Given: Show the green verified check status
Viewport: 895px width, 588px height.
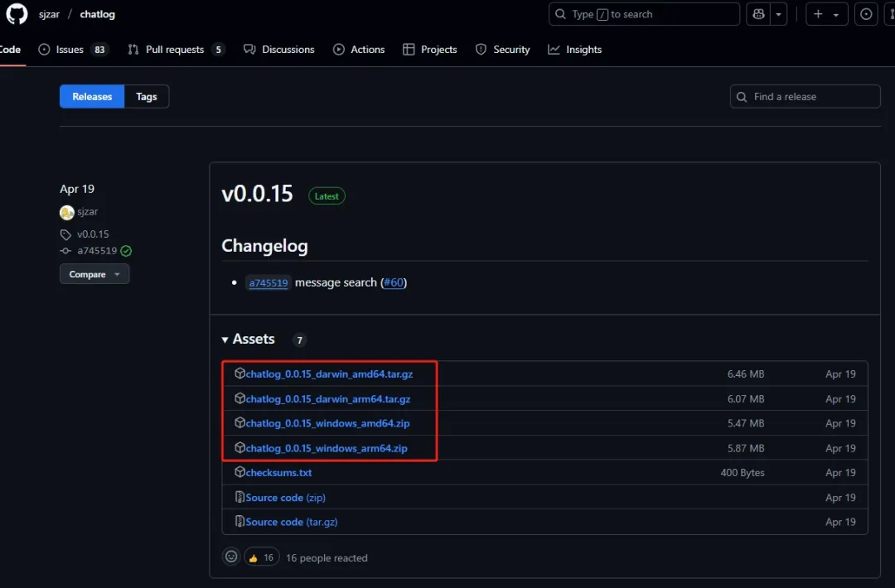Looking at the screenshot, I should click(126, 251).
